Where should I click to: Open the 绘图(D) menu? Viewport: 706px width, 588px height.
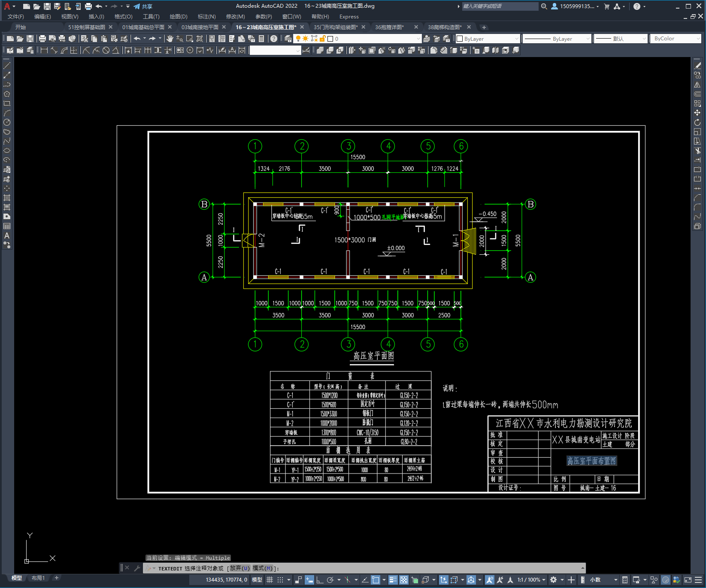tap(179, 17)
